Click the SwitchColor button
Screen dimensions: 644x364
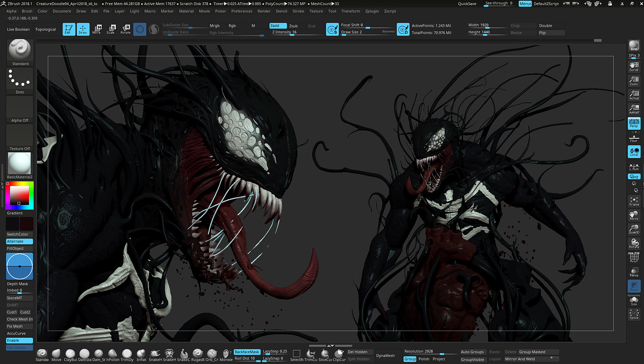(20, 234)
